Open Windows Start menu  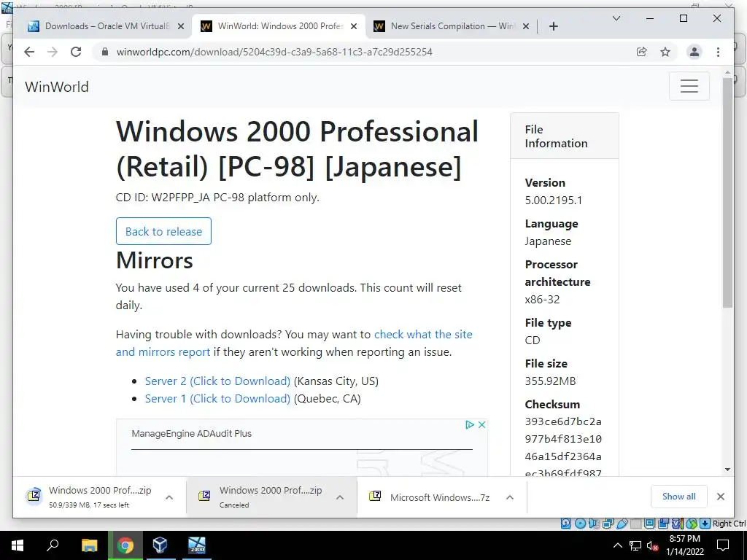pos(18,545)
